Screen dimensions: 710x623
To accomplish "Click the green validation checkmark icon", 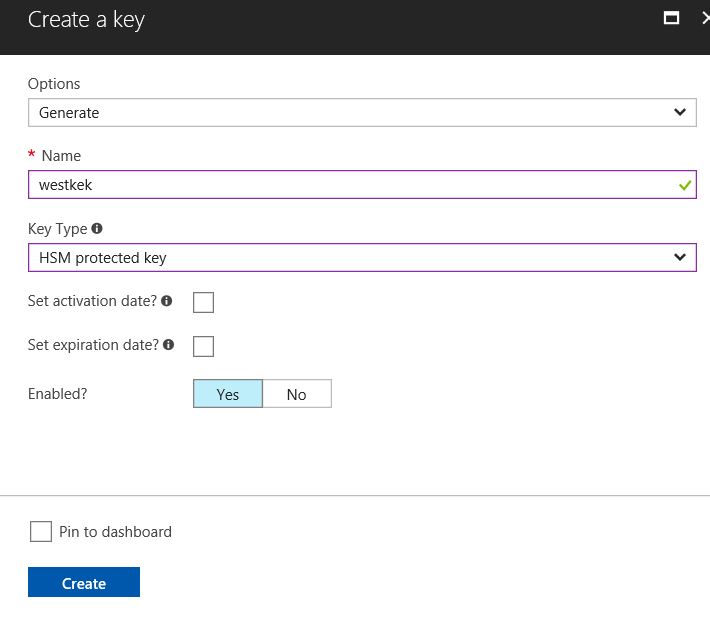I will (x=685, y=185).
